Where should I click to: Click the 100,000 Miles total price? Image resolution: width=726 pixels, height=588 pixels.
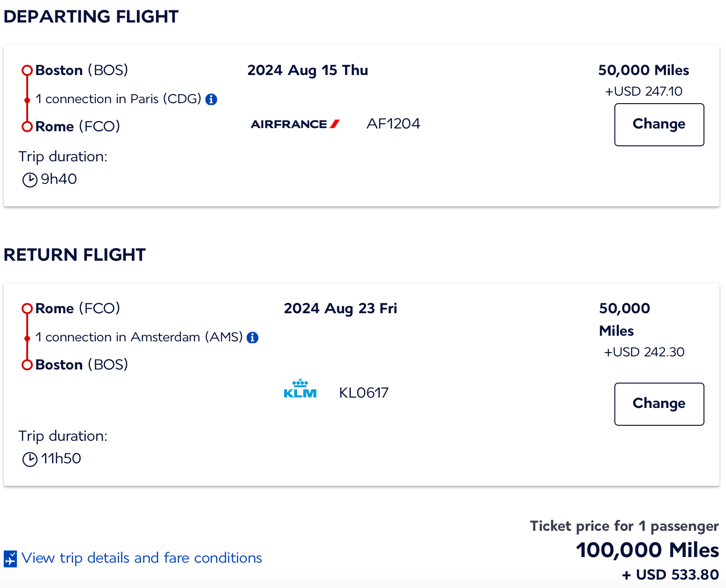647,550
